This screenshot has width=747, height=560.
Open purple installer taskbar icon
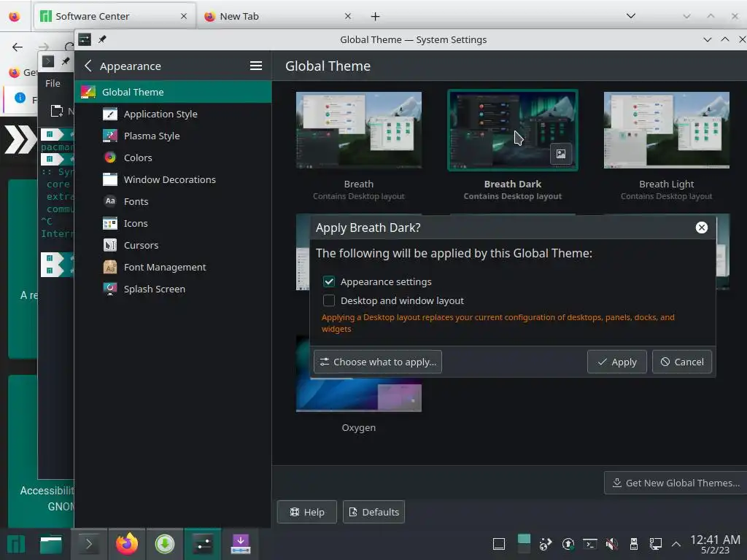(241, 544)
